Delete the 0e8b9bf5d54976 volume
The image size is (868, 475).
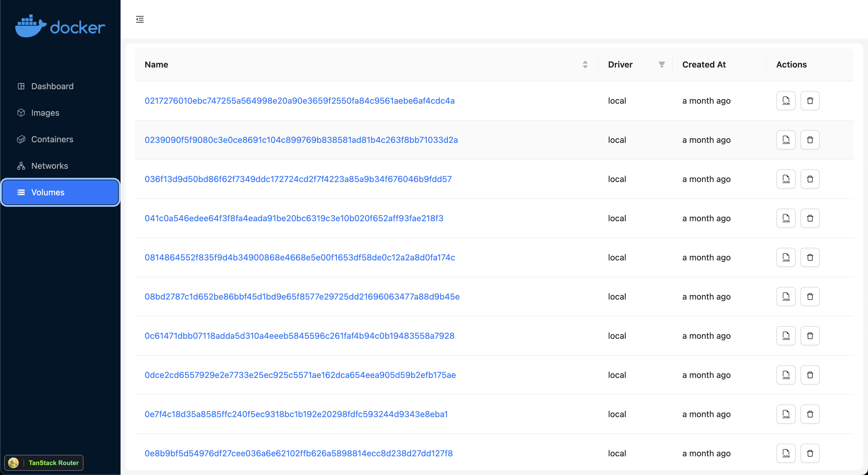click(810, 453)
